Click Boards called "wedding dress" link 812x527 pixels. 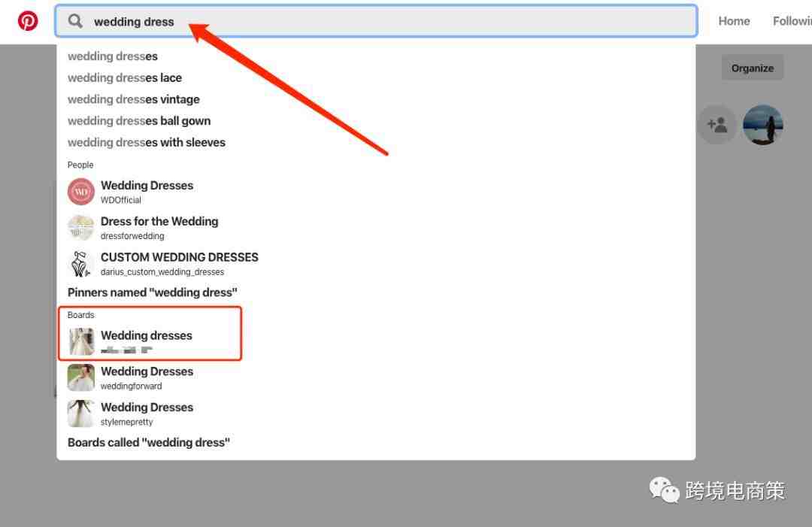coord(149,443)
